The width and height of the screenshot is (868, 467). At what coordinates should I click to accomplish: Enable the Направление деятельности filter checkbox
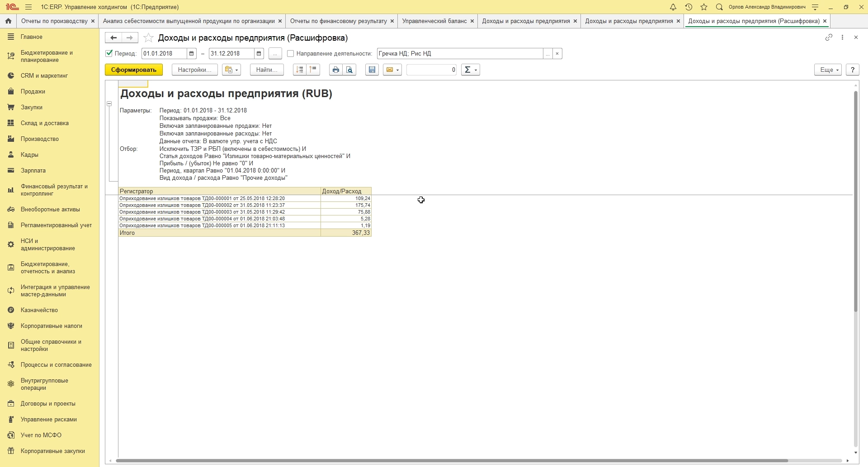coord(291,54)
